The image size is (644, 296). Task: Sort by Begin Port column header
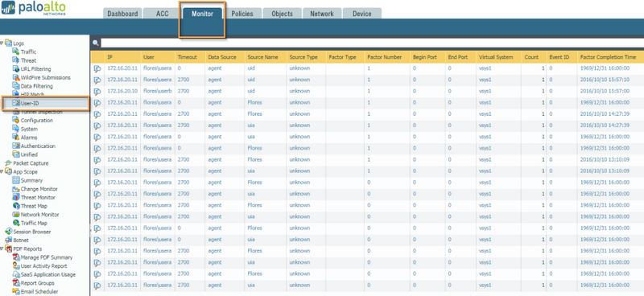(x=427, y=57)
